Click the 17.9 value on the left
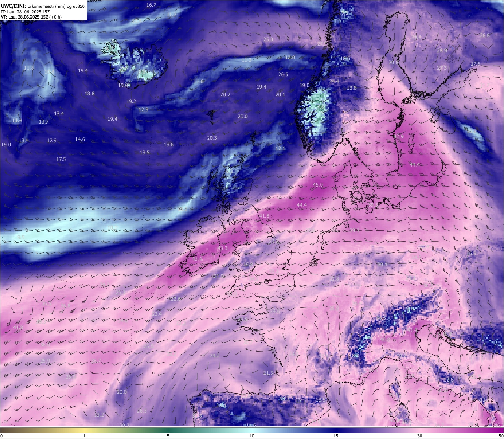Screen dimensions: 504x439 pos(52,140)
